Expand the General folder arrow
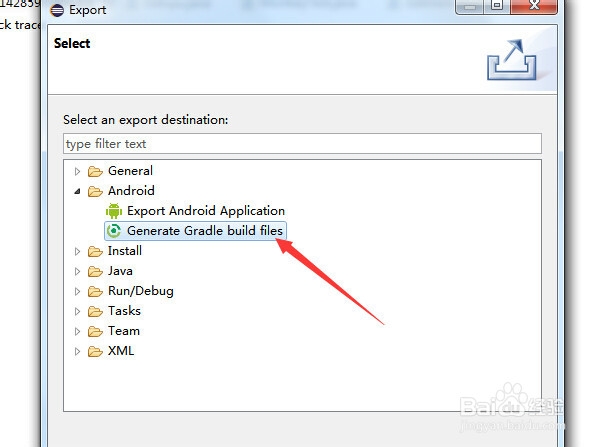 point(77,171)
